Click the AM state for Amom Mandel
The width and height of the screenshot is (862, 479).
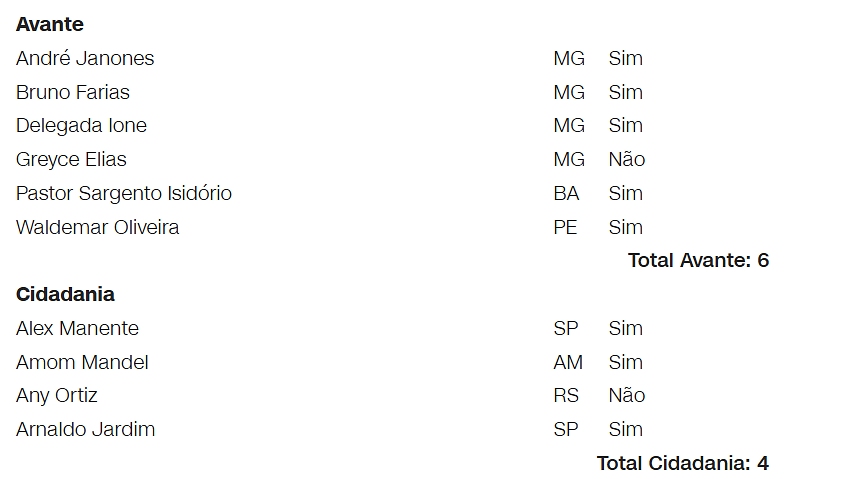pos(568,362)
